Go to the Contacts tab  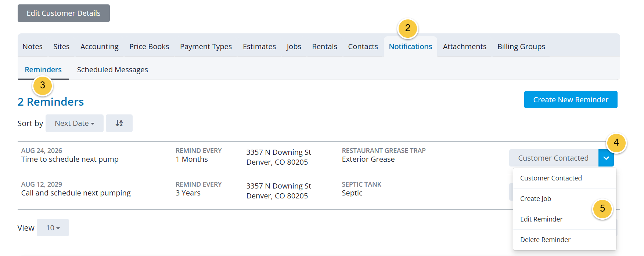[363, 47]
